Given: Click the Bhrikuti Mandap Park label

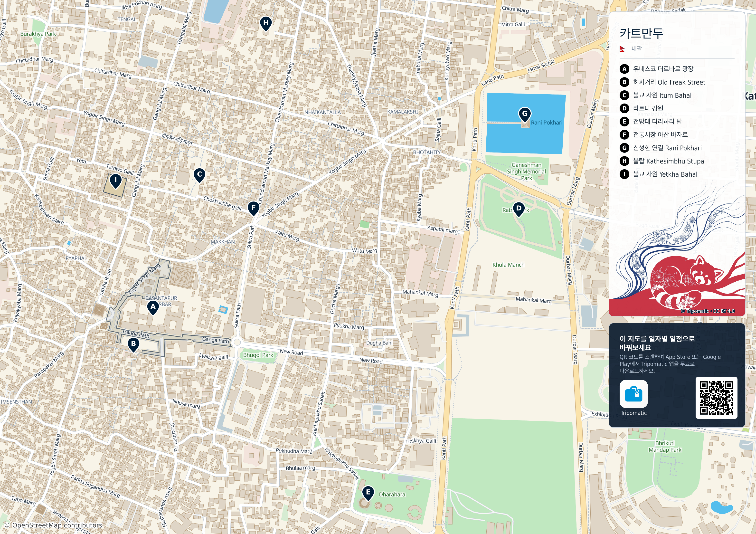Looking at the screenshot, I should pyautogui.click(x=665, y=446).
